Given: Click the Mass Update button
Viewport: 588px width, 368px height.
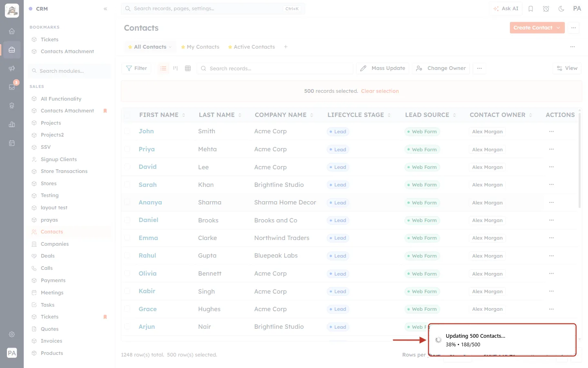Looking at the screenshot, I should tap(383, 68).
